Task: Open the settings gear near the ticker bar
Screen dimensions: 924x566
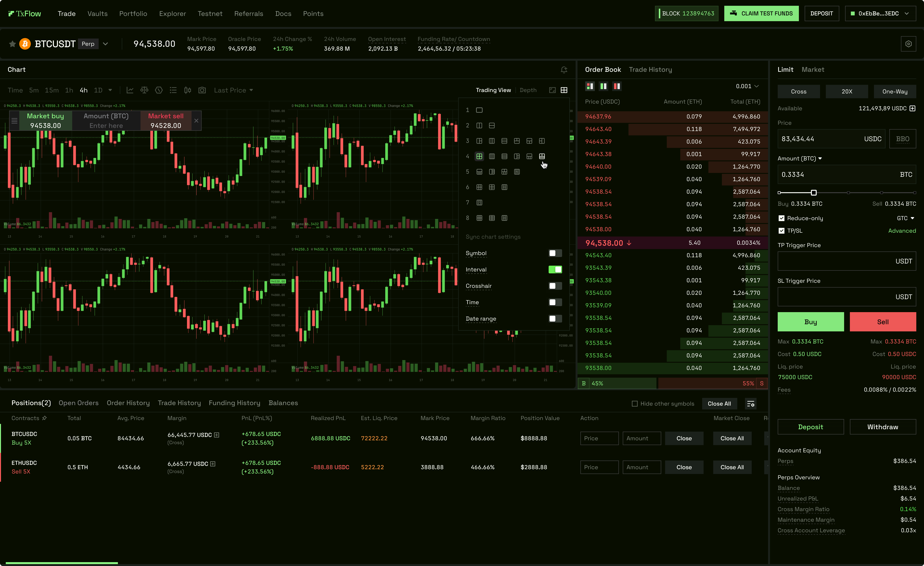Action: pyautogui.click(x=908, y=44)
